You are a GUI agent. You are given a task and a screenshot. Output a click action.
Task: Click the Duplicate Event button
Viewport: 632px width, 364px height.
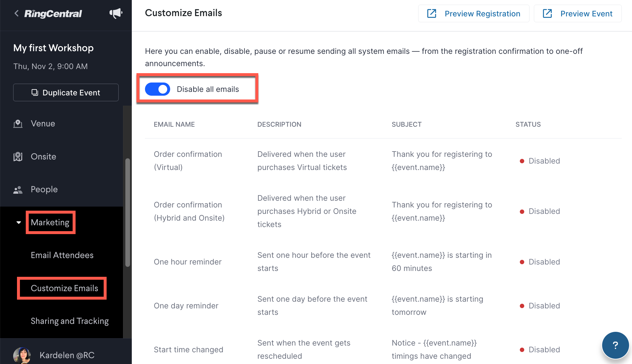[x=66, y=92]
